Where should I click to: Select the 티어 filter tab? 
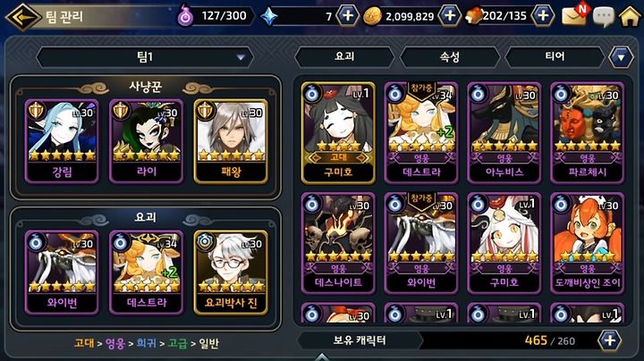[555, 56]
